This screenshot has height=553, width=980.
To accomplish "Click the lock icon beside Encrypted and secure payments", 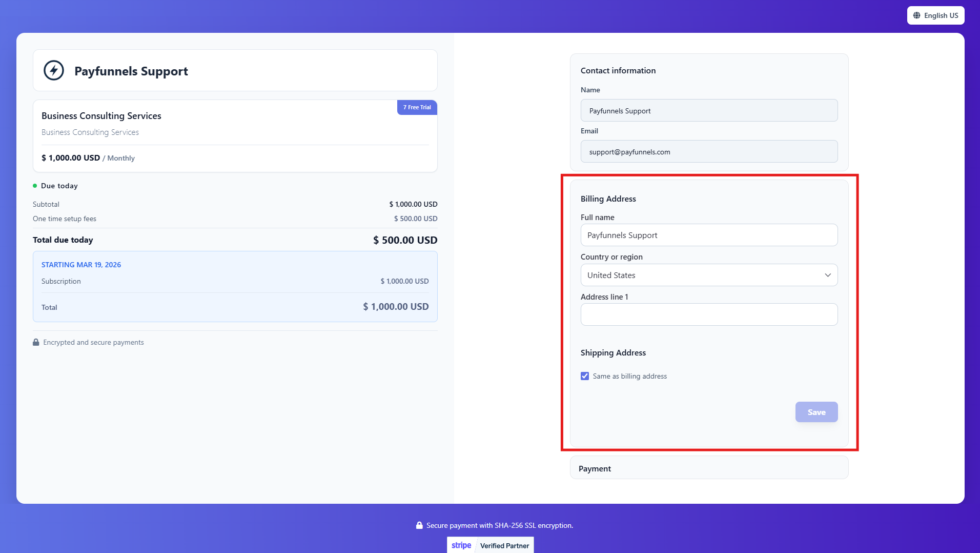I will [36, 342].
